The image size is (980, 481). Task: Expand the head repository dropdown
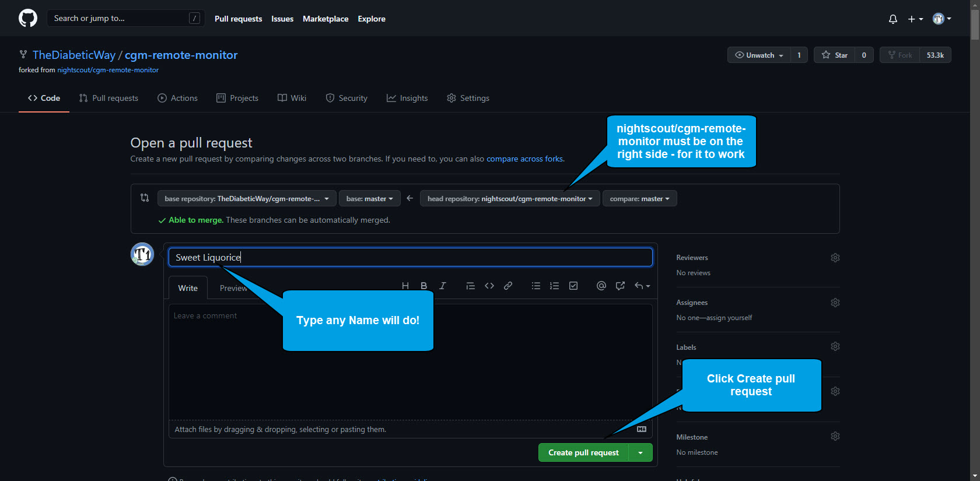point(509,199)
